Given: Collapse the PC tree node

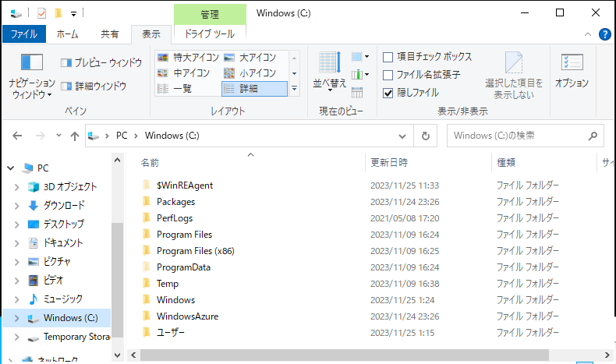Looking at the screenshot, I should (x=11, y=168).
